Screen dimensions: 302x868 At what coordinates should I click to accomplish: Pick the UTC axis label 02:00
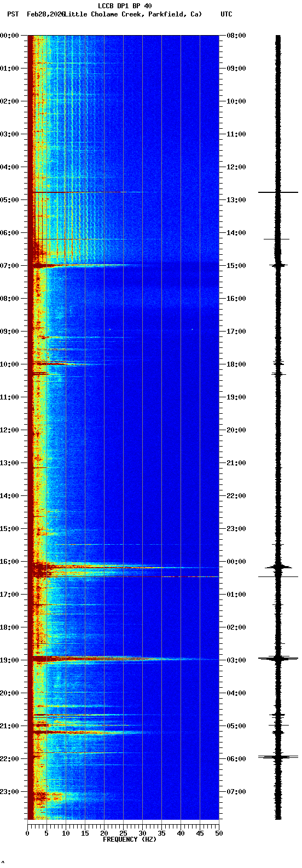click(236, 627)
